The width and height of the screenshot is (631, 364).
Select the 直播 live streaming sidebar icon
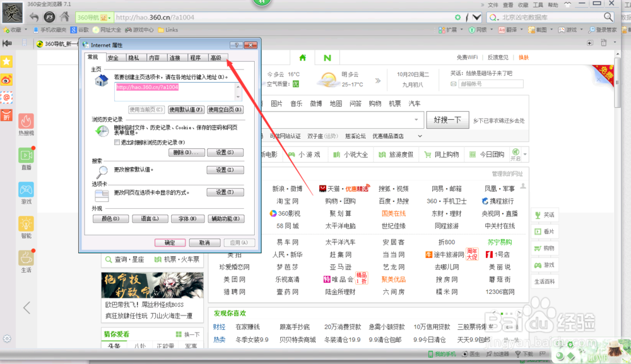[x=26, y=156]
